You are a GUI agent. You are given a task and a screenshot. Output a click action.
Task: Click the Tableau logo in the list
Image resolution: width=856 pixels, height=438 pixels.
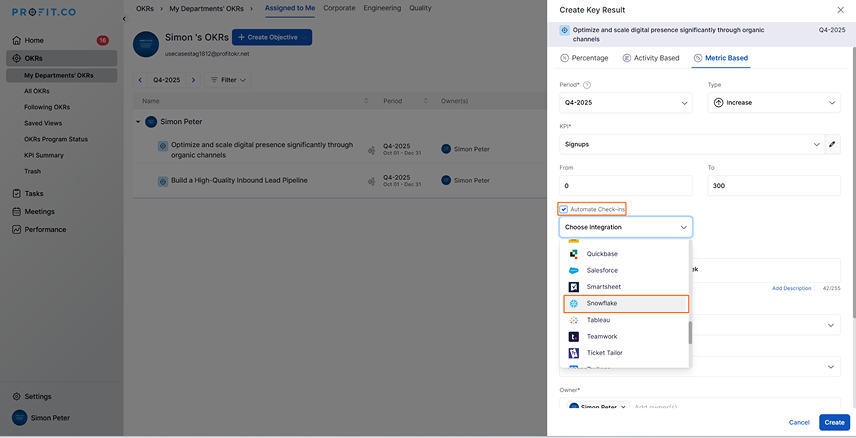coord(574,320)
